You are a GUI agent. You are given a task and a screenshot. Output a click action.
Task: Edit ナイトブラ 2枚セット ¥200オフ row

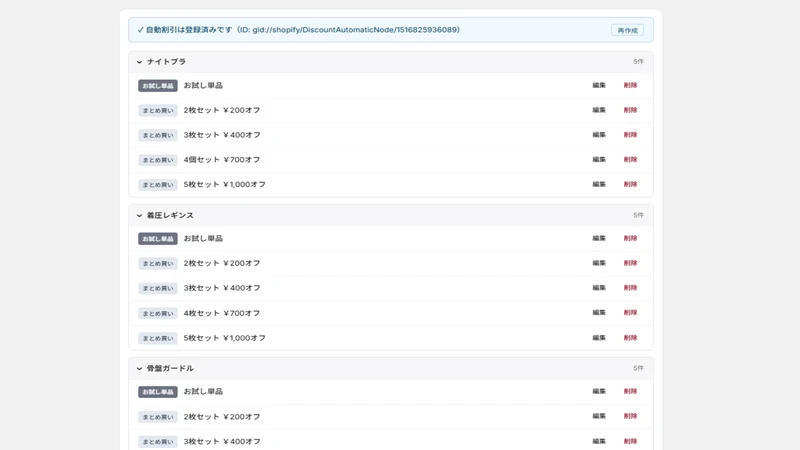(599, 110)
